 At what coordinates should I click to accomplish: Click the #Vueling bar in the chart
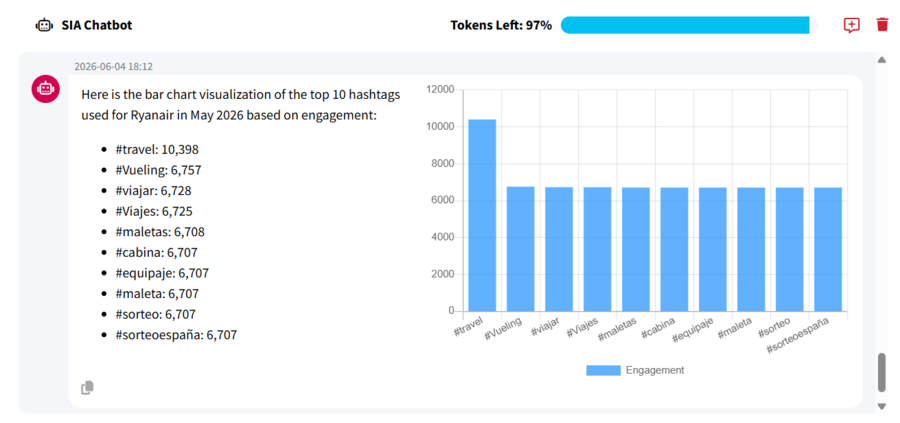coord(521,249)
